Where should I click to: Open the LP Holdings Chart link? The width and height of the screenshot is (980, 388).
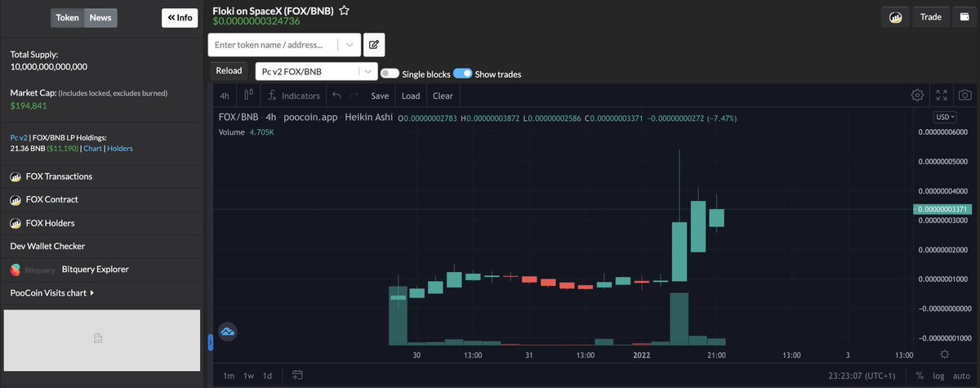click(92, 149)
